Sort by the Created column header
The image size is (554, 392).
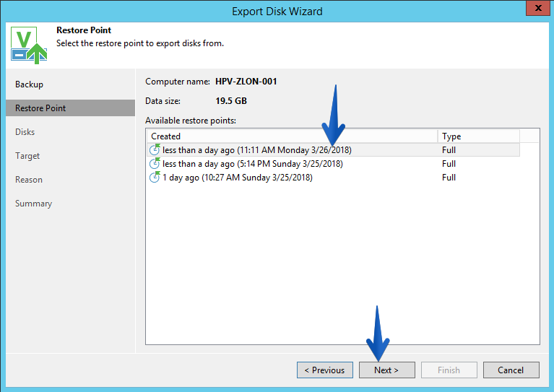pos(293,136)
